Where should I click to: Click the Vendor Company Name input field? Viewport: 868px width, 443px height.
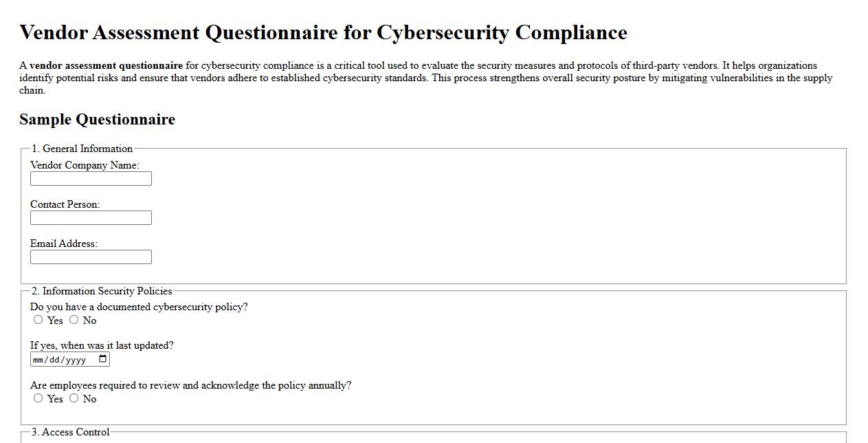pyautogui.click(x=91, y=178)
